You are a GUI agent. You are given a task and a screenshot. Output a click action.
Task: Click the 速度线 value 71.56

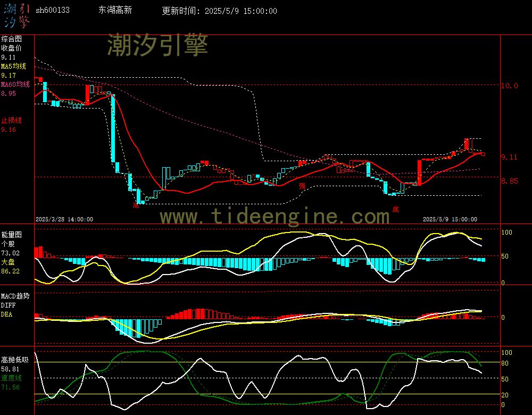click(10, 387)
